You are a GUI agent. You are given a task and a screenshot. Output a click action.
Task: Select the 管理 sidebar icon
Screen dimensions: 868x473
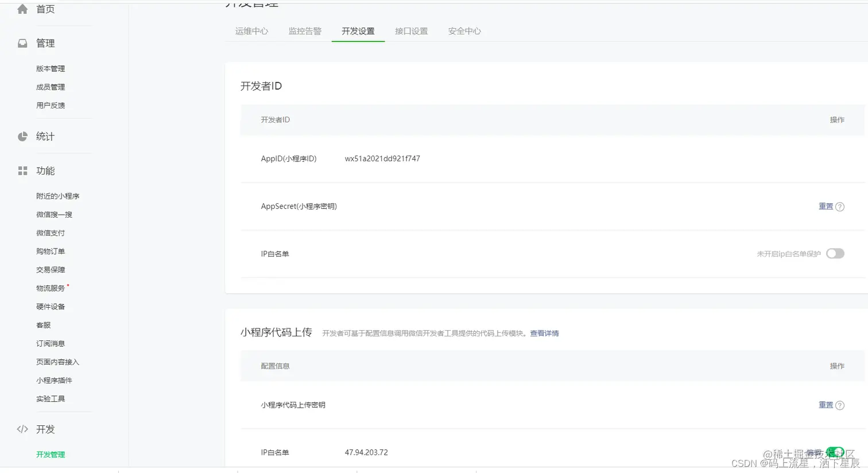[x=22, y=42]
